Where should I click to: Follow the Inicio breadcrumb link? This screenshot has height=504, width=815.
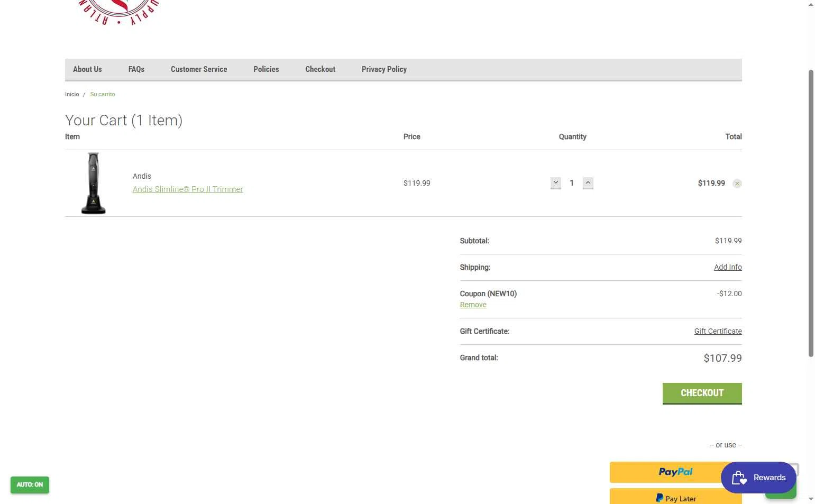click(72, 94)
